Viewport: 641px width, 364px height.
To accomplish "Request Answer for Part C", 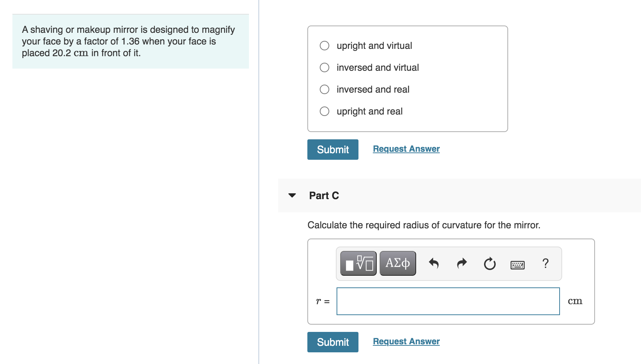I will tap(406, 341).
